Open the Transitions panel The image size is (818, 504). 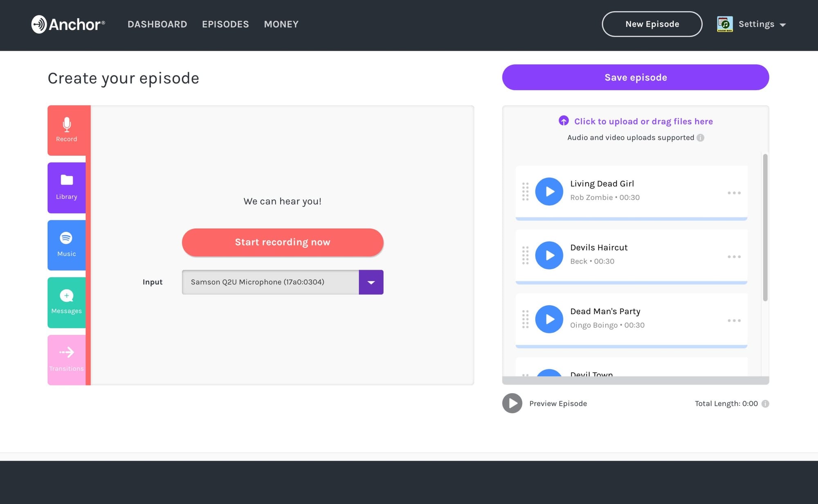click(x=67, y=360)
